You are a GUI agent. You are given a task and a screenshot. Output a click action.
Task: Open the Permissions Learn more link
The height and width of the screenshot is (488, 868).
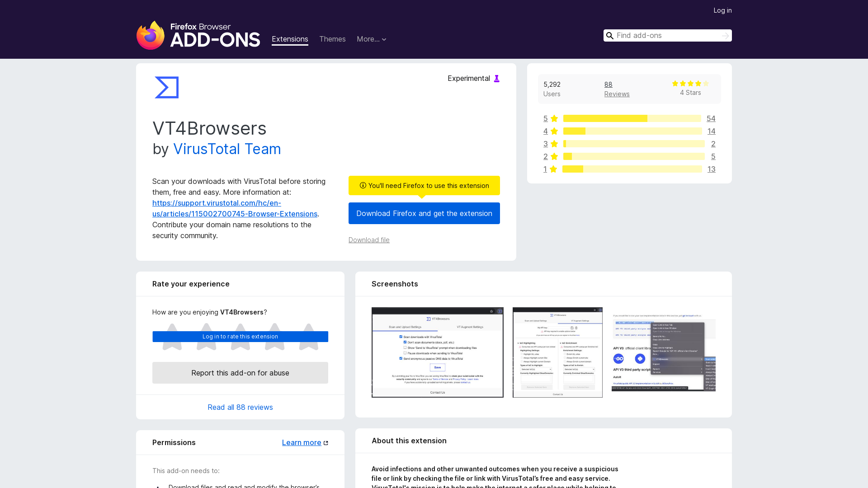point(302,443)
